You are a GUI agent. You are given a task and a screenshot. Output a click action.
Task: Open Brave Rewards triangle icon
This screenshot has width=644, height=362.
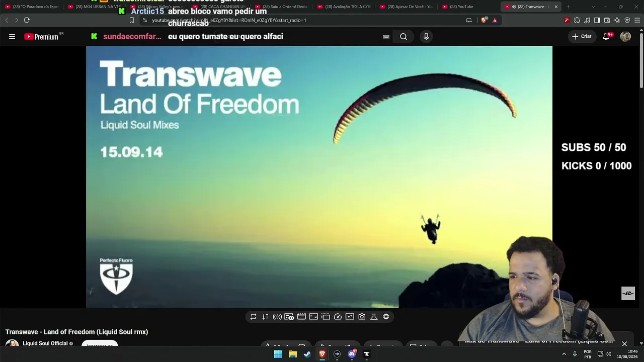[x=495, y=20]
